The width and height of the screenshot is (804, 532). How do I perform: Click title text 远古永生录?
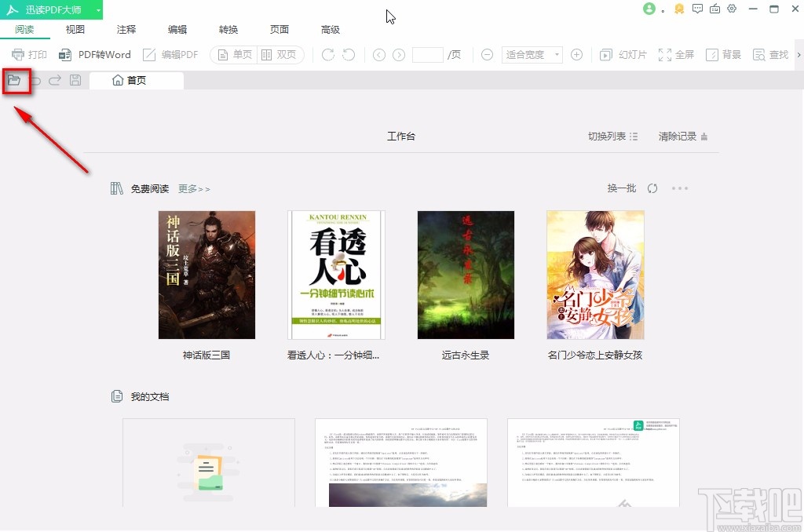click(466, 355)
